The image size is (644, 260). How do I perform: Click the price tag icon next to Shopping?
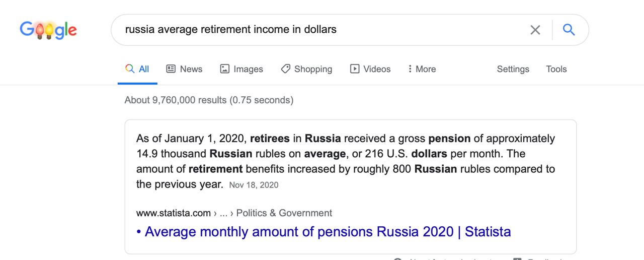click(x=285, y=69)
